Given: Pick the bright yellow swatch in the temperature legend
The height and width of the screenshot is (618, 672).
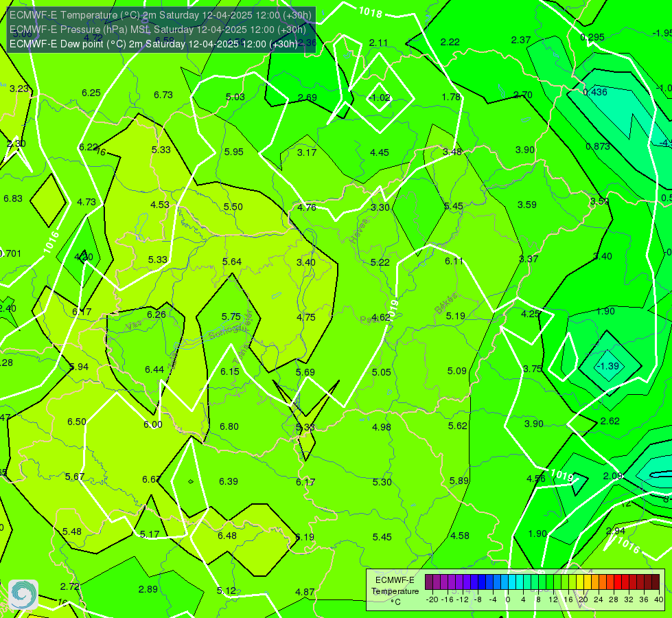Looking at the screenshot, I should [x=580, y=582].
